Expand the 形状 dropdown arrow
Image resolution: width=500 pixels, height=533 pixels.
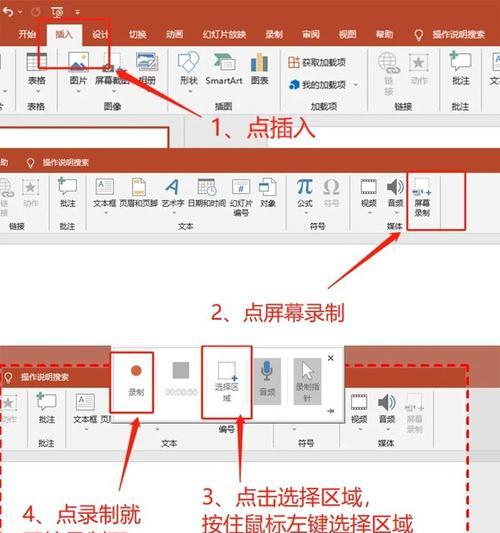pos(189,91)
